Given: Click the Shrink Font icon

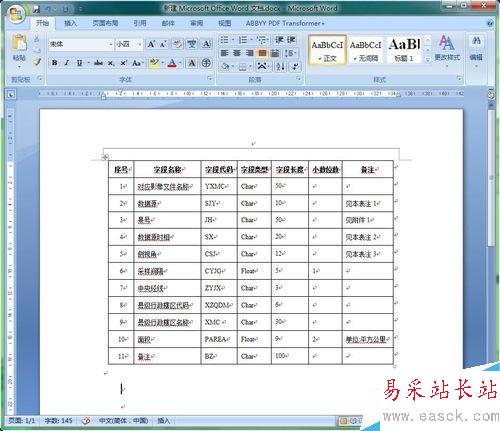Looking at the screenshot, I should 163,44.
